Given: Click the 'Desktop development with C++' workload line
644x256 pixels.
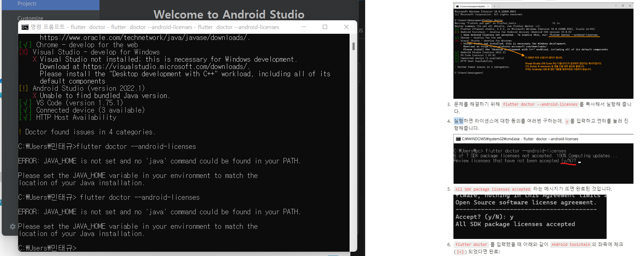Looking at the screenshot, I should coord(185,74).
